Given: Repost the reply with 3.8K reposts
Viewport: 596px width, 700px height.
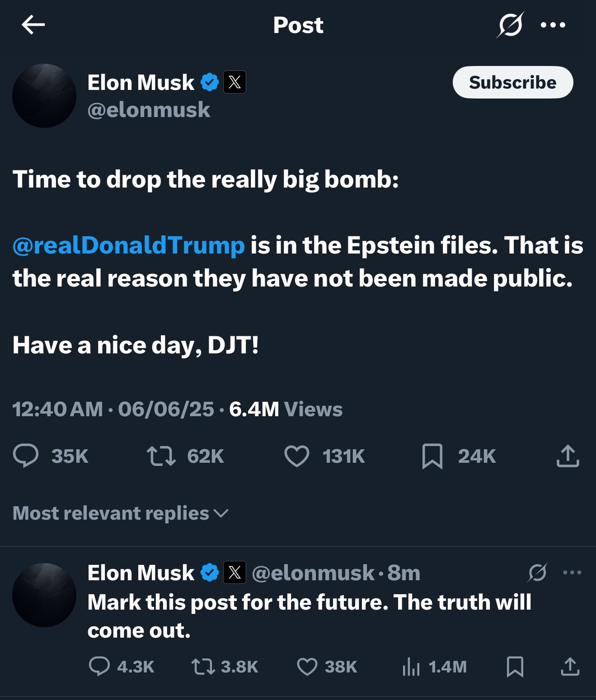Looking at the screenshot, I should pos(203,667).
